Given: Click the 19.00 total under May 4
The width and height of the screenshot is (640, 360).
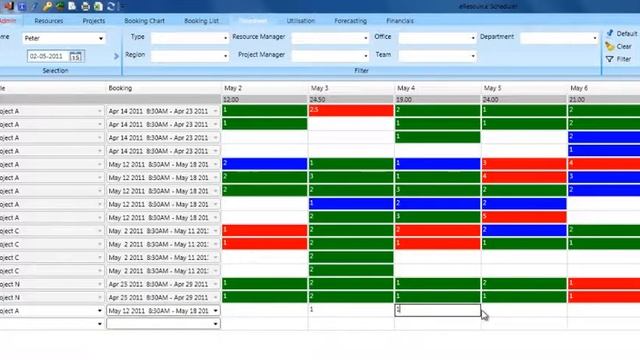Looking at the screenshot, I should pyautogui.click(x=438, y=100).
